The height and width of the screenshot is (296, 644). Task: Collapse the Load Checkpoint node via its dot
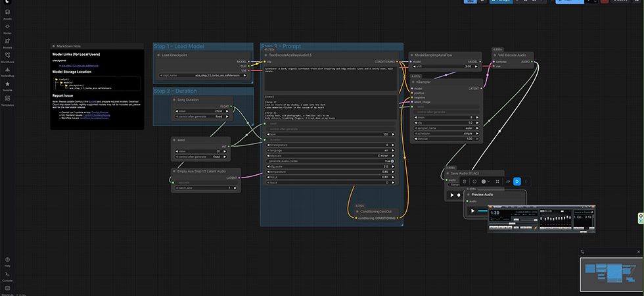158,55
